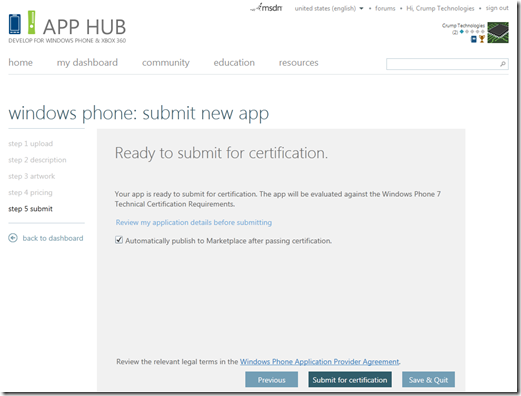The height and width of the screenshot is (396, 521).
Task: Click the blue badge icon beside trophy
Action: coord(474,39)
